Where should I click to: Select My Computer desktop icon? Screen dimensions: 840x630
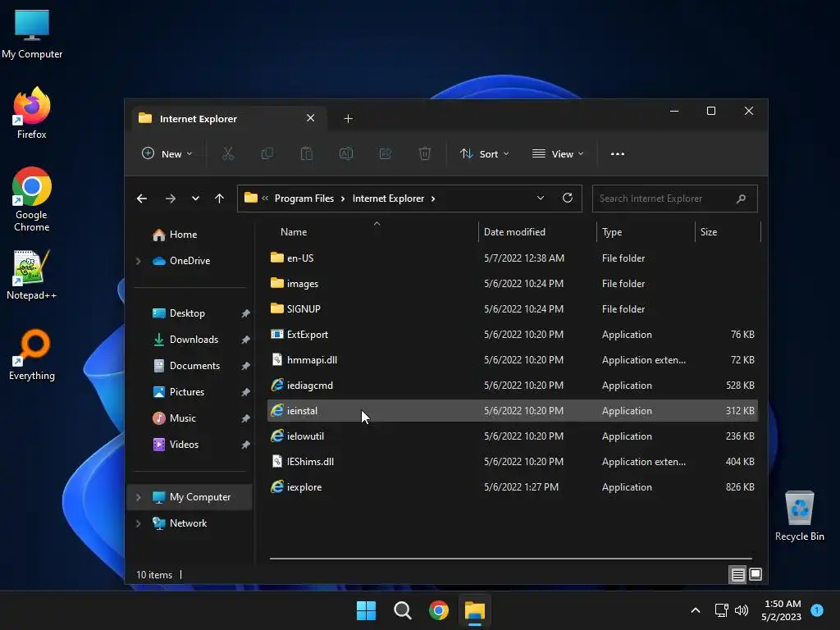coord(32,34)
